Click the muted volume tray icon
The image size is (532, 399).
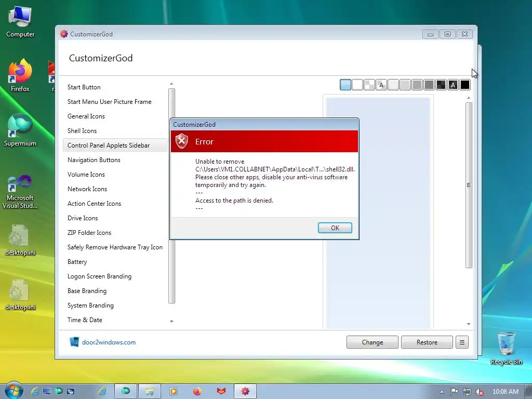[480, 392]
